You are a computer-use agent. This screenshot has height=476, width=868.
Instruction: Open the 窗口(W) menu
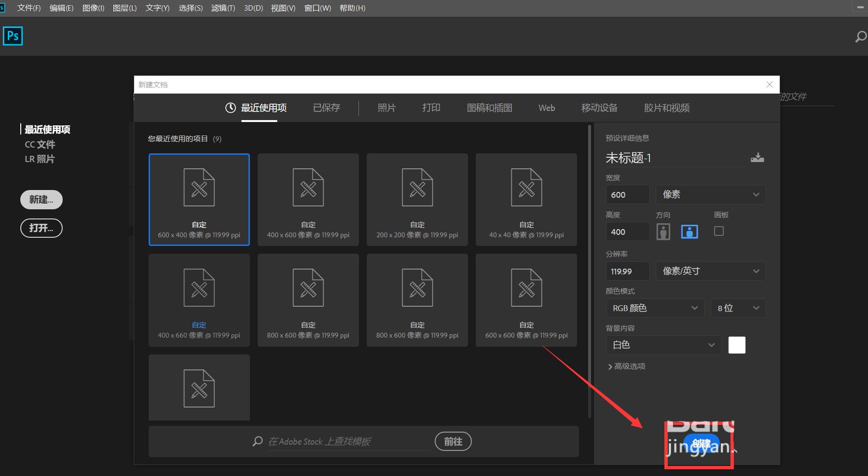(318, 8)
